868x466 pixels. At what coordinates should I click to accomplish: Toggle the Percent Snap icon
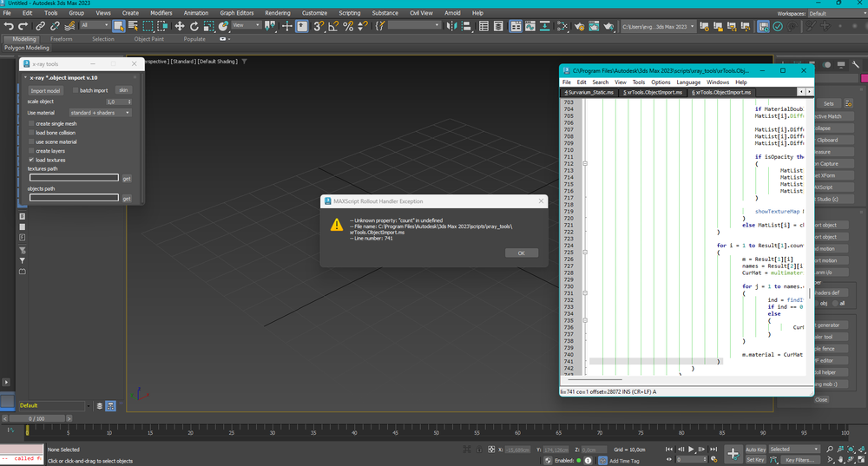(x=348, y=26)
